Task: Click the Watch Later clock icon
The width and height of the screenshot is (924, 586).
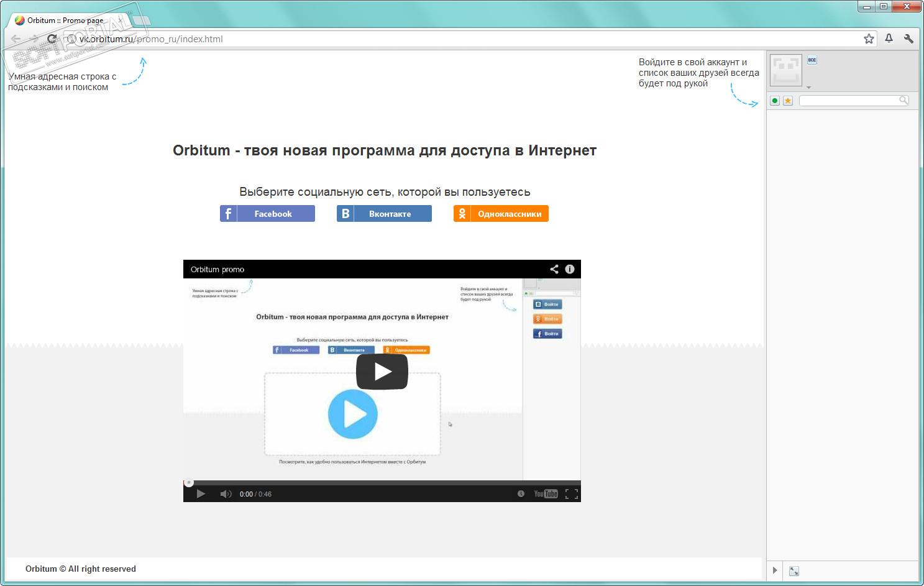Action: 521,494
